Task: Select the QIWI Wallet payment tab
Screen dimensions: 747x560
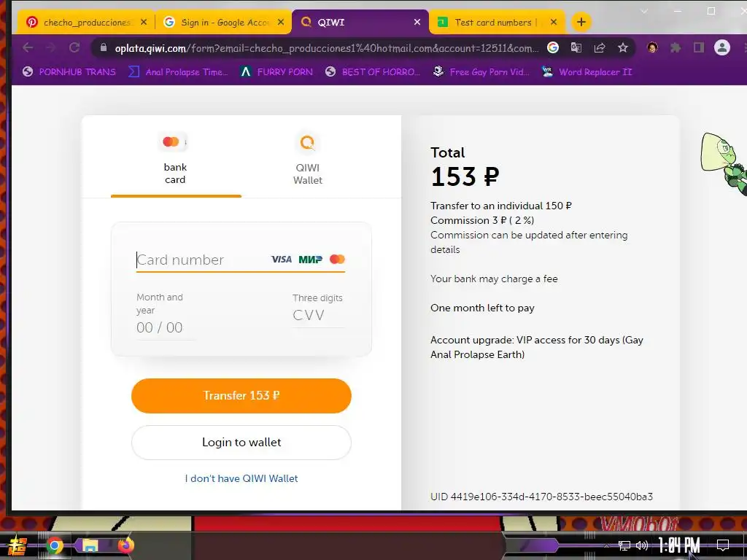Action: (x=308, y=160)
